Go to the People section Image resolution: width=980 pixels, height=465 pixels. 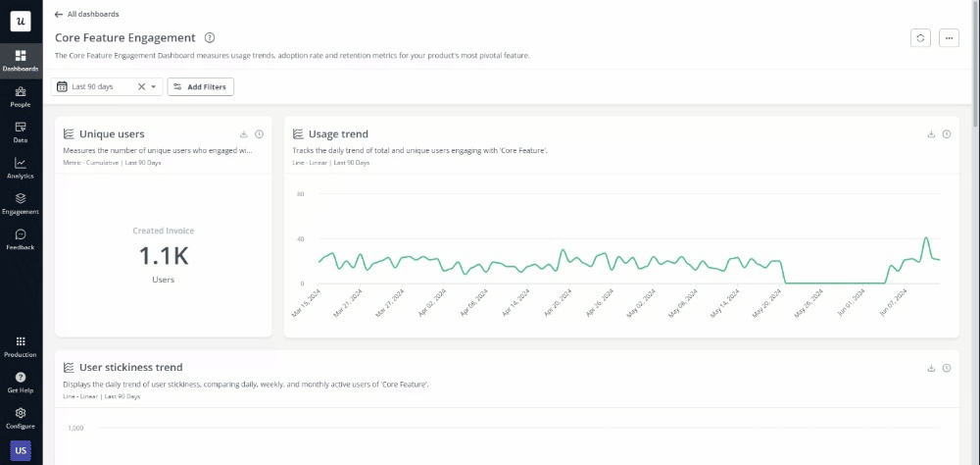21,96
